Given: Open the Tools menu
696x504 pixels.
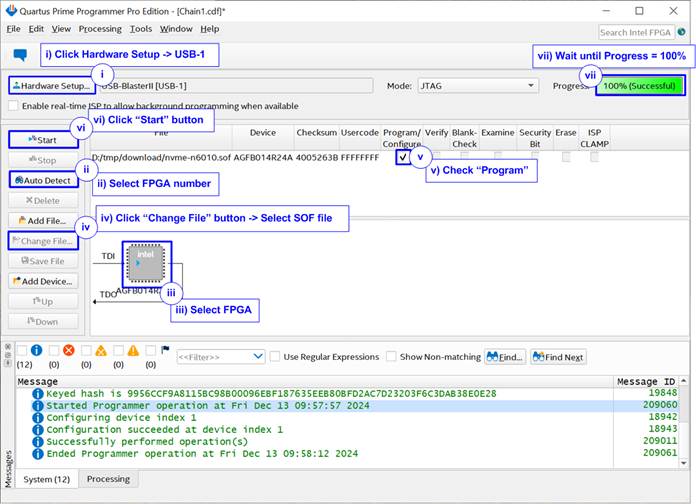Looking at the screenshot, I should (x=141, y=29).
